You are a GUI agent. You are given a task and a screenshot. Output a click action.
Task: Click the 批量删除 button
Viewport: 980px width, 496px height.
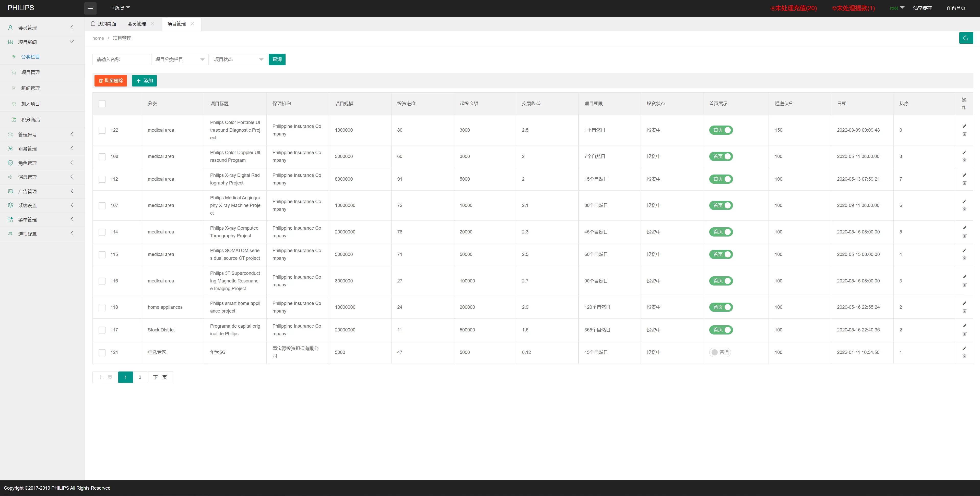point(111,81)
